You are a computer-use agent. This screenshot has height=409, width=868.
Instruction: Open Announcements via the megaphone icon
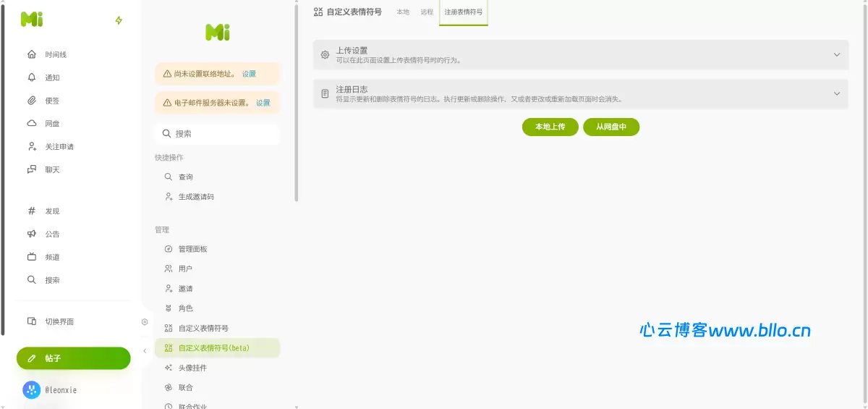coord(31,234)
